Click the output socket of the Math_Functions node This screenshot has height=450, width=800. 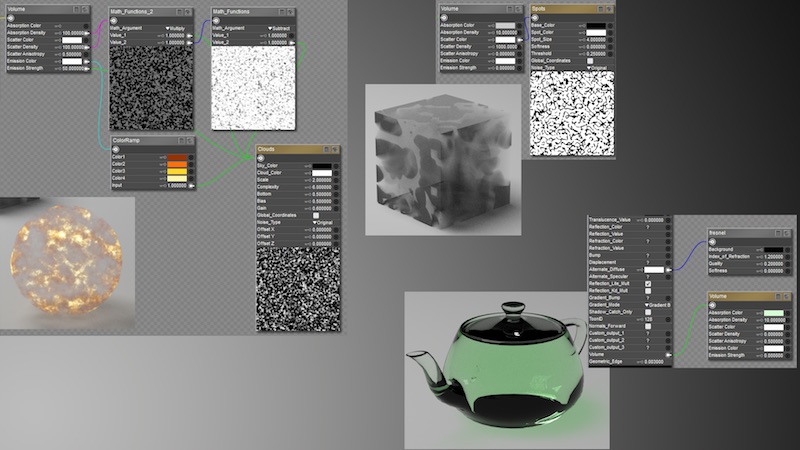tap(216, 20)
